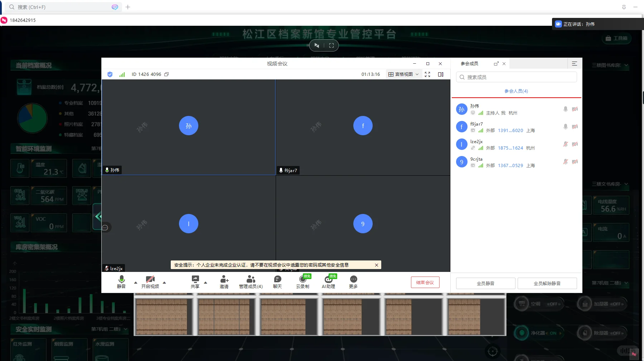Unmute lze2jx's microphone in member list
This screenshot has height=361, width=644.
pyautogui.click(x=566, y=144)
